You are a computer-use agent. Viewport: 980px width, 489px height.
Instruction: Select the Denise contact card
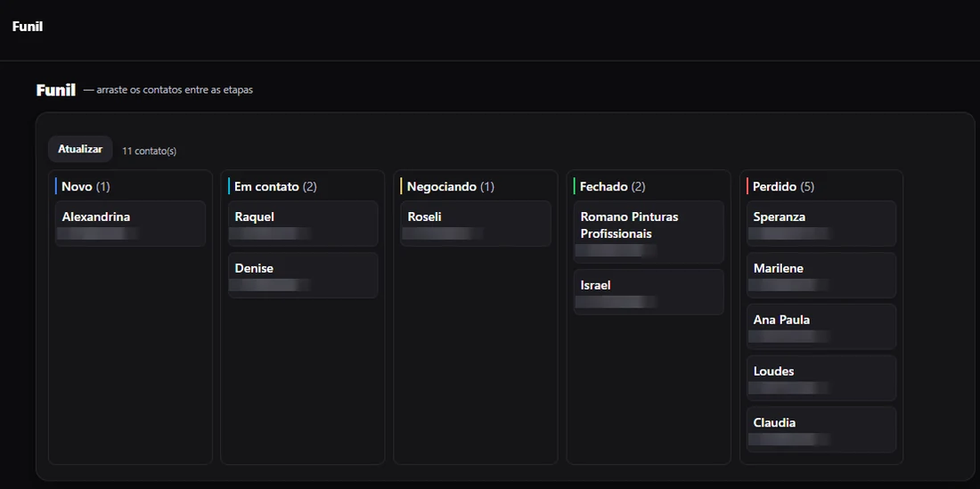click(303, 275)
